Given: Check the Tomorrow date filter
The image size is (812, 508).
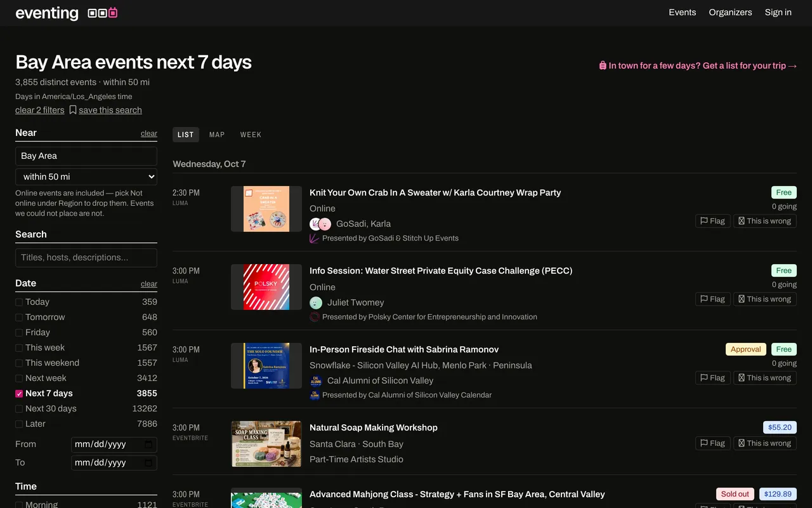Looking at the screenshot, I should [19, 317].
